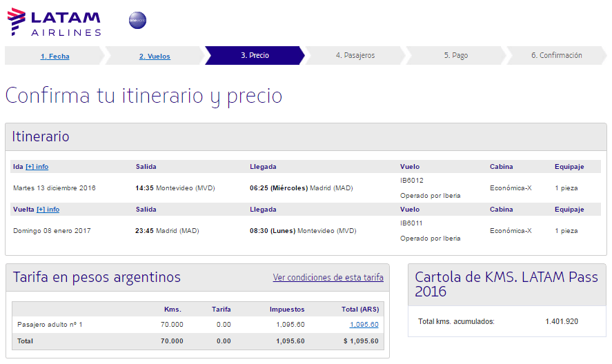
Task: Click the Kms. column header
Action: point(173,310)
